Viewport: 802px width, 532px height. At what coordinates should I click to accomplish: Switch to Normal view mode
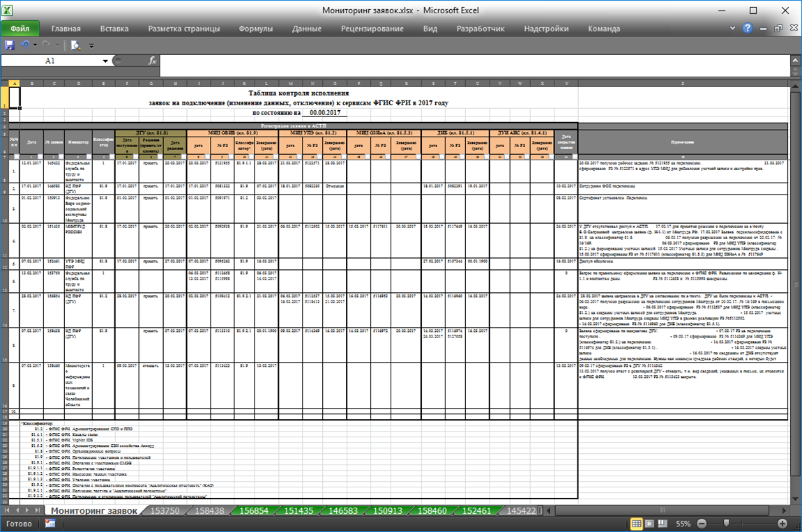[637, 523]
